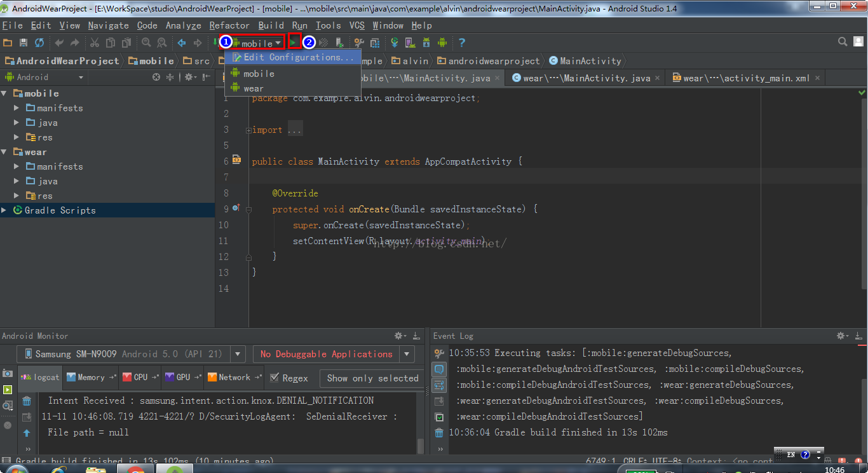The width and height of the screenshot is (868, 473).
Task: Click the Save All floppy icon
Action: click(x=24, y=43)
